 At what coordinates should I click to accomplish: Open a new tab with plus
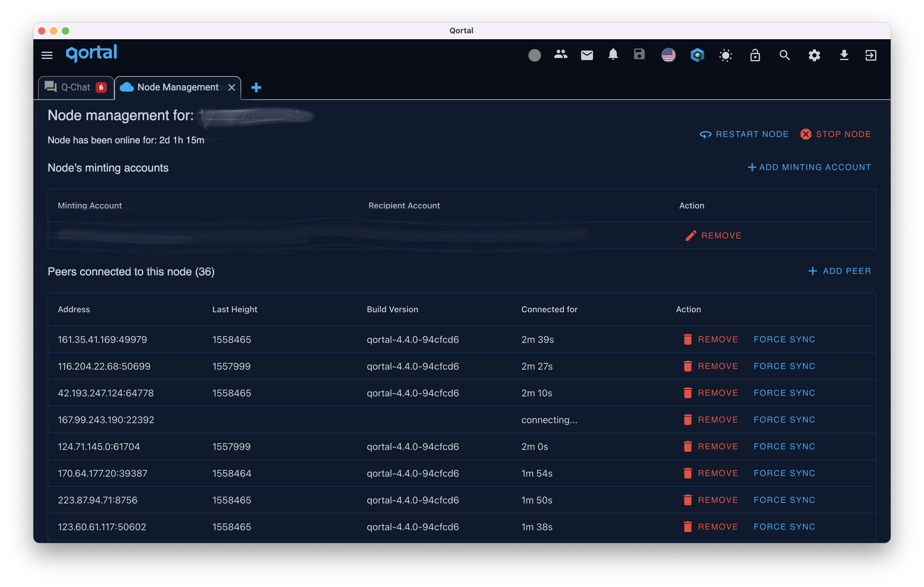[256, 87]
